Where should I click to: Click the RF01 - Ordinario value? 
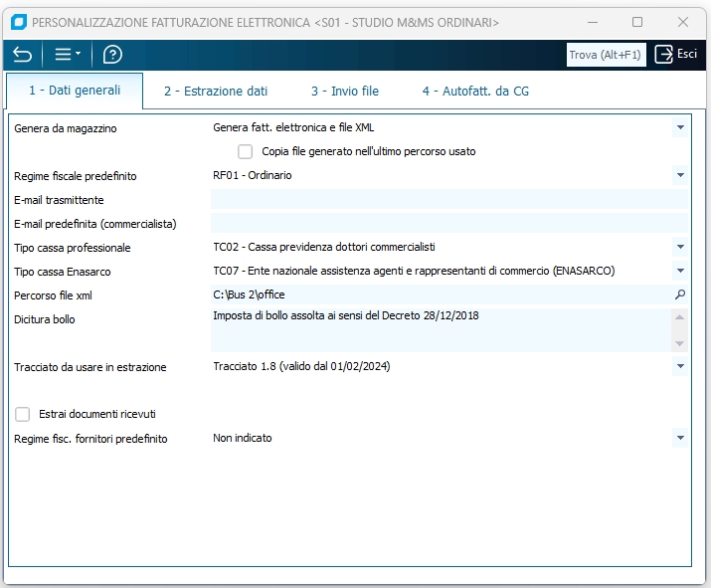click(x=253, y=175)
